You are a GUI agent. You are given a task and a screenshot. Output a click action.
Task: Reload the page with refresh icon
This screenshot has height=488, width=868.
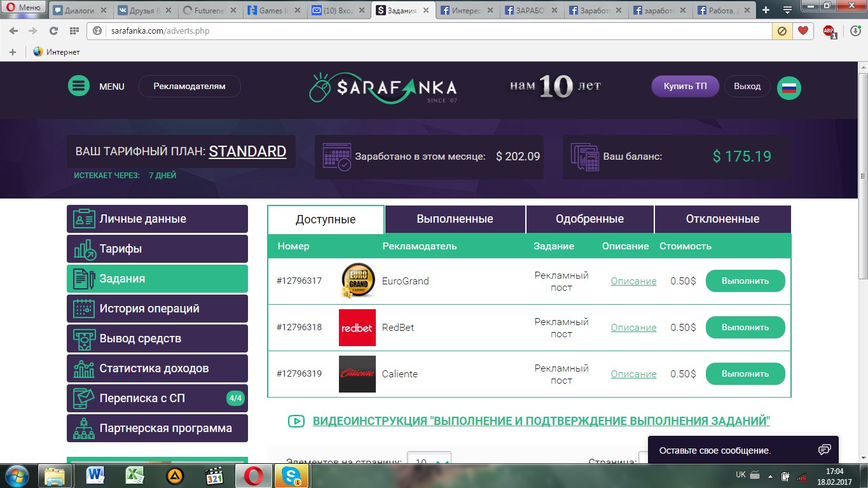click(53, 31)
